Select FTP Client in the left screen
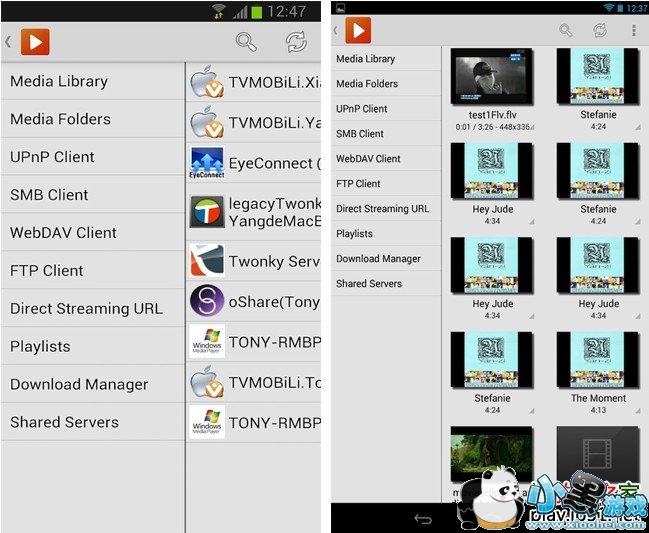 (93, 270)
